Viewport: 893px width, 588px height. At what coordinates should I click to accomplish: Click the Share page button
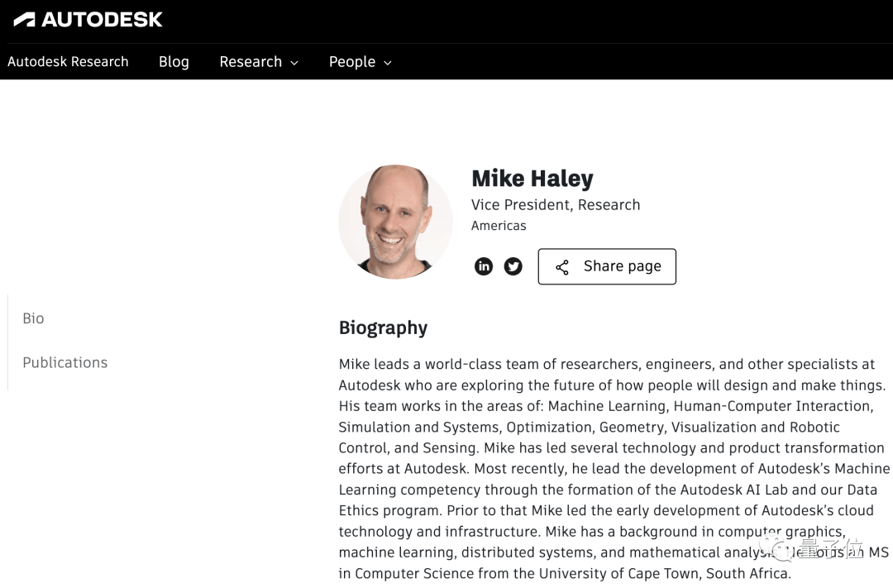tap(607, 266)
